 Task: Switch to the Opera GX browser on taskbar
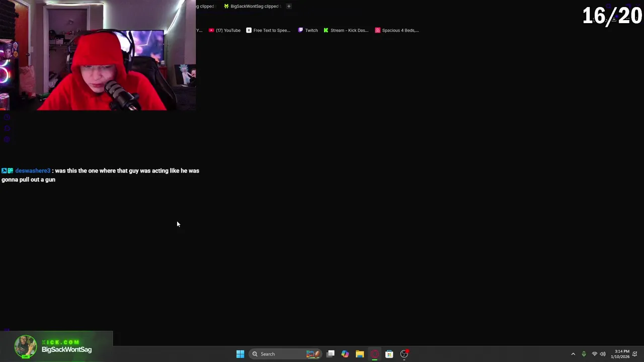[x=374, y=354]
